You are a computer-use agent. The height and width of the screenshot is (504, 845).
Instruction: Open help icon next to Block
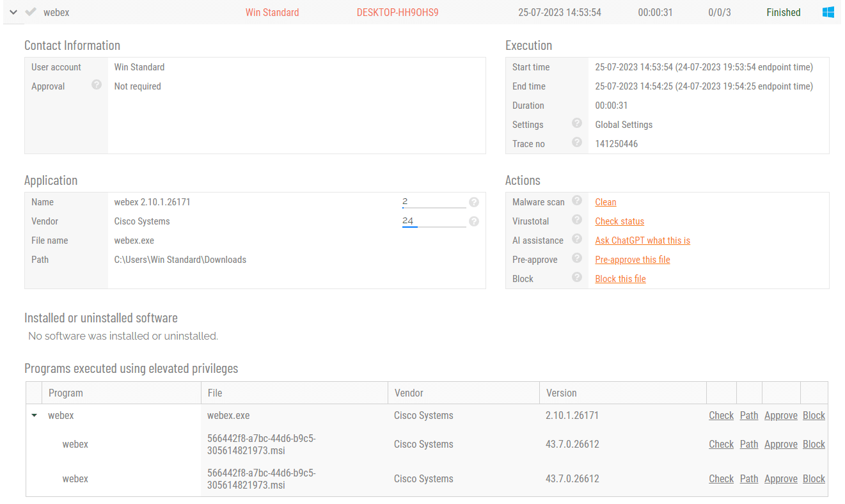577,277
